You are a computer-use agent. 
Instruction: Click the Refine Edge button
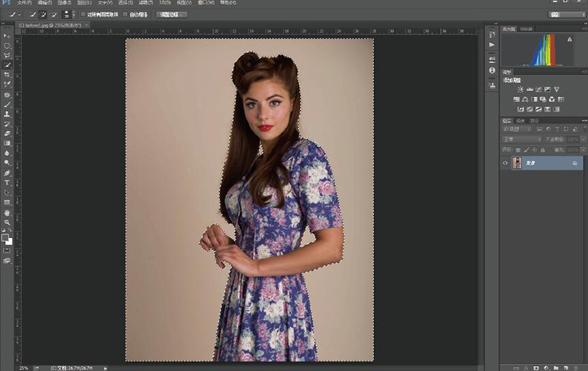click(171, 14)
